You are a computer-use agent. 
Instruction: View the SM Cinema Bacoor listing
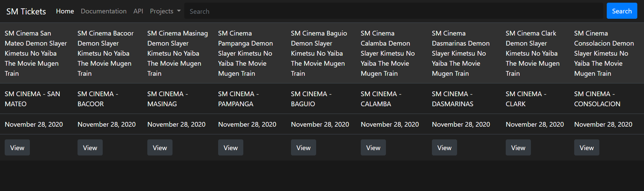[x=90, y=147]
